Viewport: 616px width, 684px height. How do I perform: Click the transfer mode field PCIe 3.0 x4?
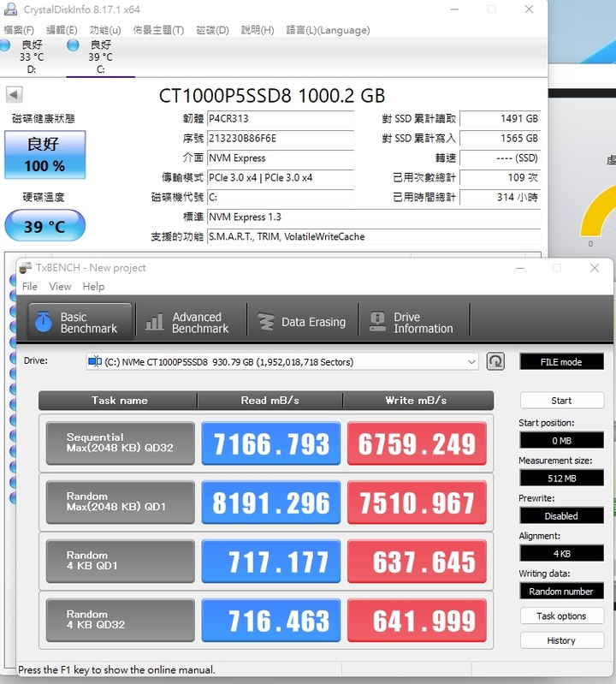(x=281, y=177)
